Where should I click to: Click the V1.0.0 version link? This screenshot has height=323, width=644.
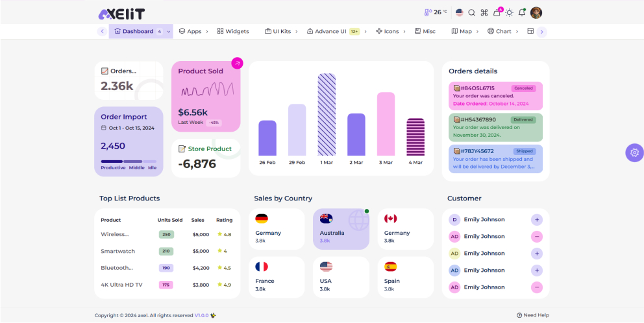point(201,315)
